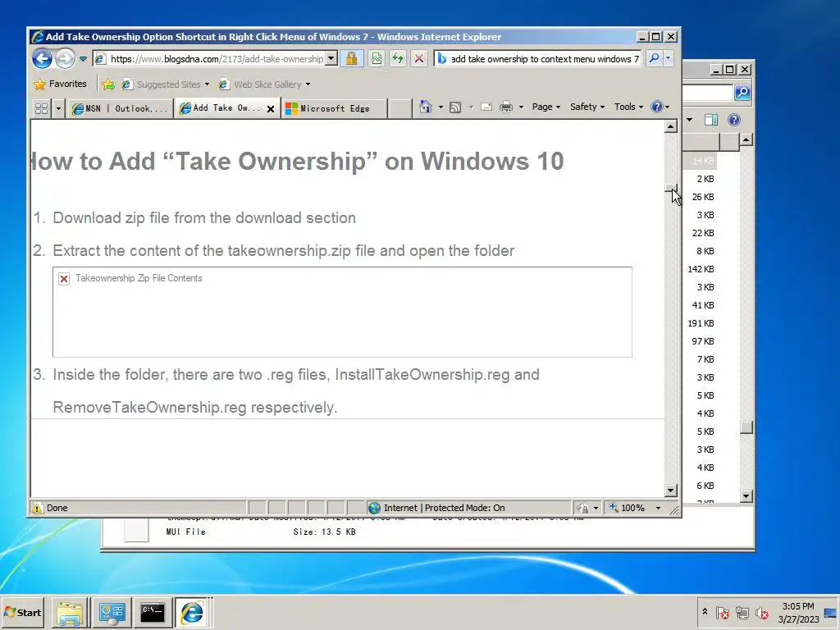The width and height of the screenshot is (840, 630).
Task: Open the network tray icon
Action: (742, 612)
